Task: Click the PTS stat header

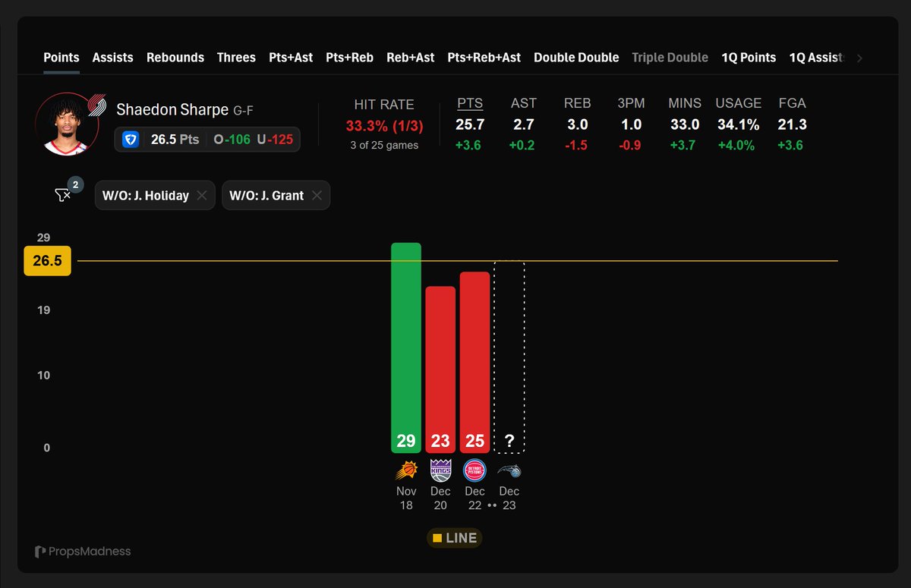Action: [x=470, y=103]
